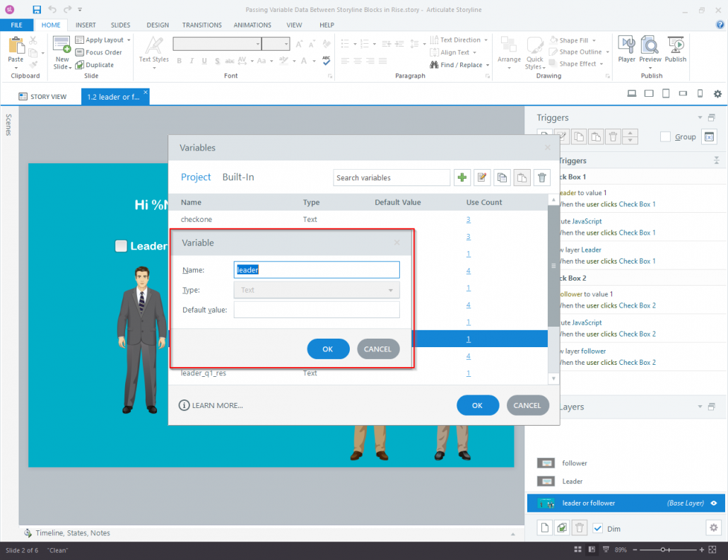The image size is (728, 560).
Task: Switch to the Built-In variables tab
Action: tap(237, 177)
